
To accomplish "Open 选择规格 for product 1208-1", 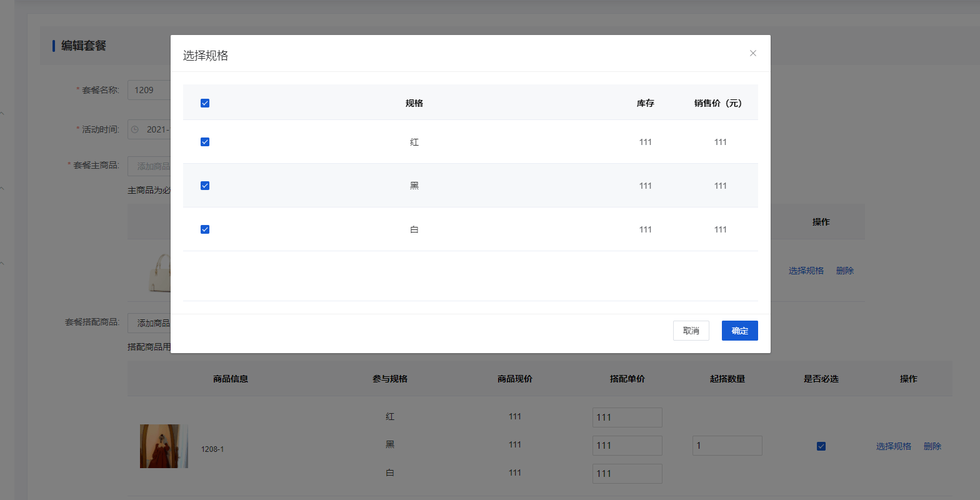I will 894,446.
